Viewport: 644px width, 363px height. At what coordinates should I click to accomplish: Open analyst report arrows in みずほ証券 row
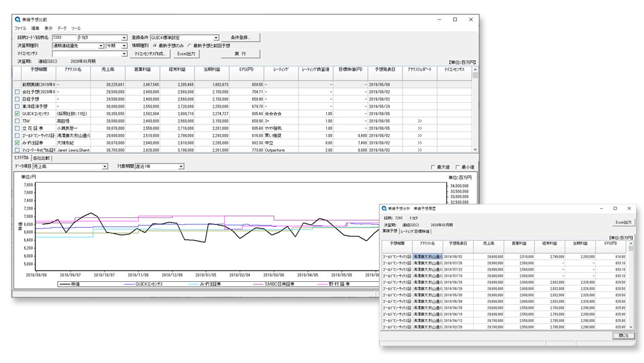point(419,143)
